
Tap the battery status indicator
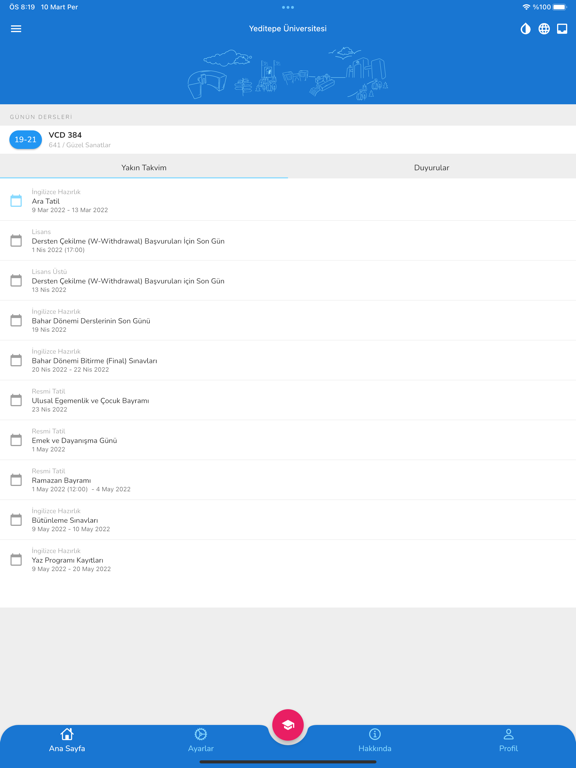click(x=560, y=7)
